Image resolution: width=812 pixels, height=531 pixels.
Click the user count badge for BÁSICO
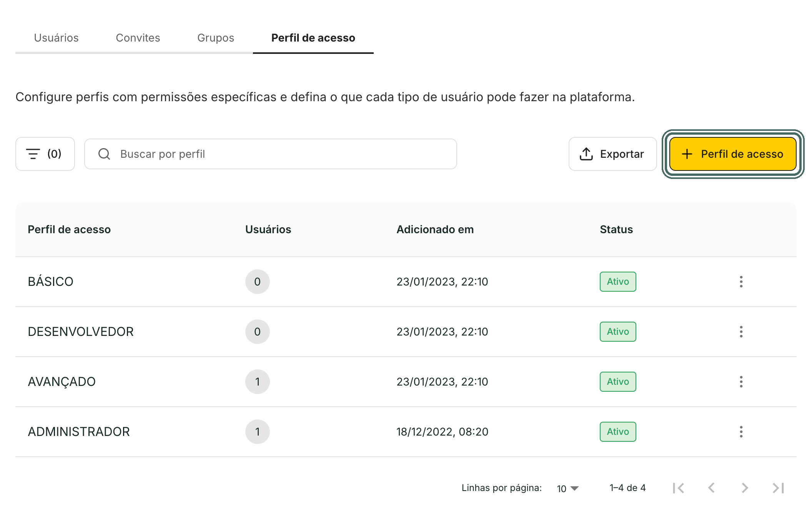(258, 282)
